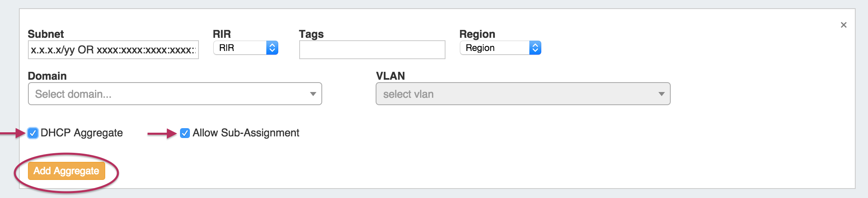
Task: Click the "DHCP Aggregate" label text
Action: (x=81, y=133)
